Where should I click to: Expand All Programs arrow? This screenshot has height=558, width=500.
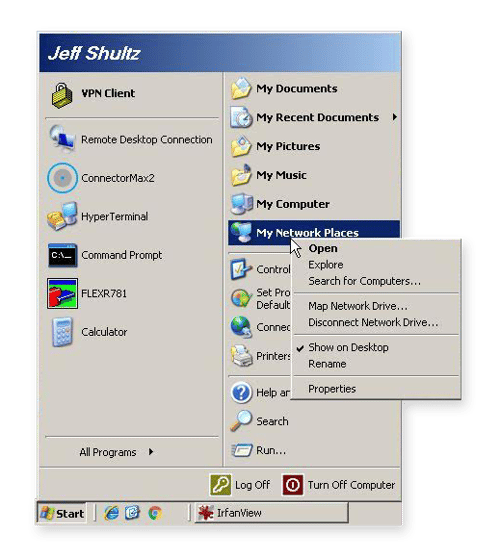(x=151, y=452)
